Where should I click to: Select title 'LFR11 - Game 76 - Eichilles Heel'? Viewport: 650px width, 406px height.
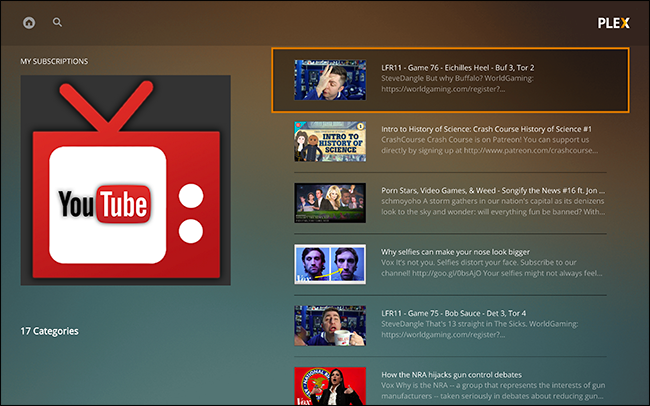point(458,68)
